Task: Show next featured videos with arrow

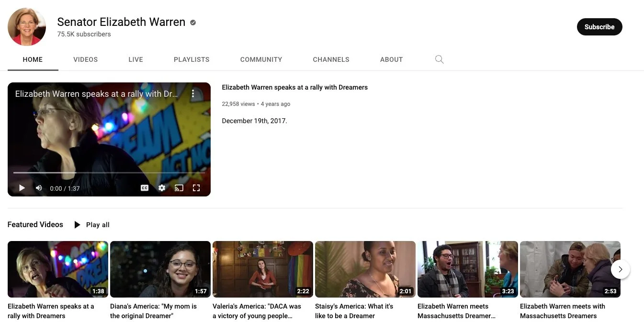Action: pos(621,269)
